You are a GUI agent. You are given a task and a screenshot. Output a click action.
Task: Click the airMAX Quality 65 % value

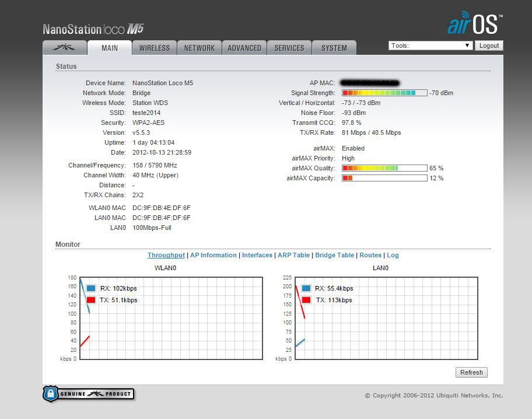[x=436, y=168]
